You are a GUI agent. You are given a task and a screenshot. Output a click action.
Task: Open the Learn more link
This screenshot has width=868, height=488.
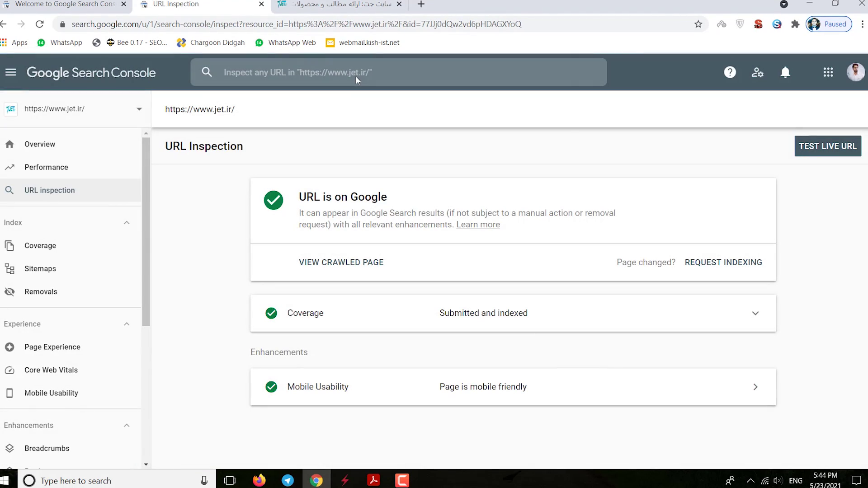(478, 225)
